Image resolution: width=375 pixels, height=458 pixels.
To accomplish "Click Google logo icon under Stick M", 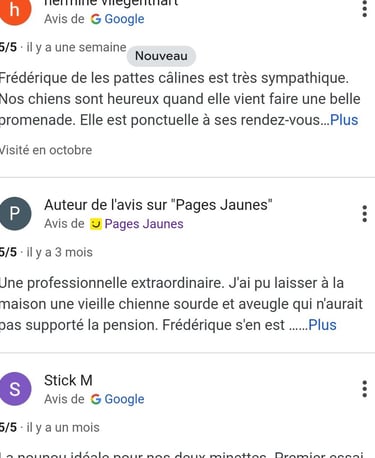I will click(x=96, y=399).
